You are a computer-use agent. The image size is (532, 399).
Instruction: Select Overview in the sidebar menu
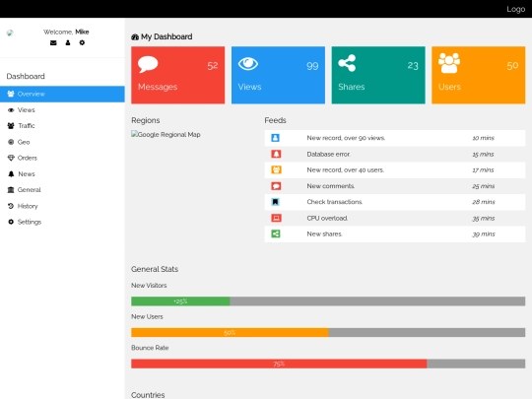pyautogui.click(x=62, y=94)
